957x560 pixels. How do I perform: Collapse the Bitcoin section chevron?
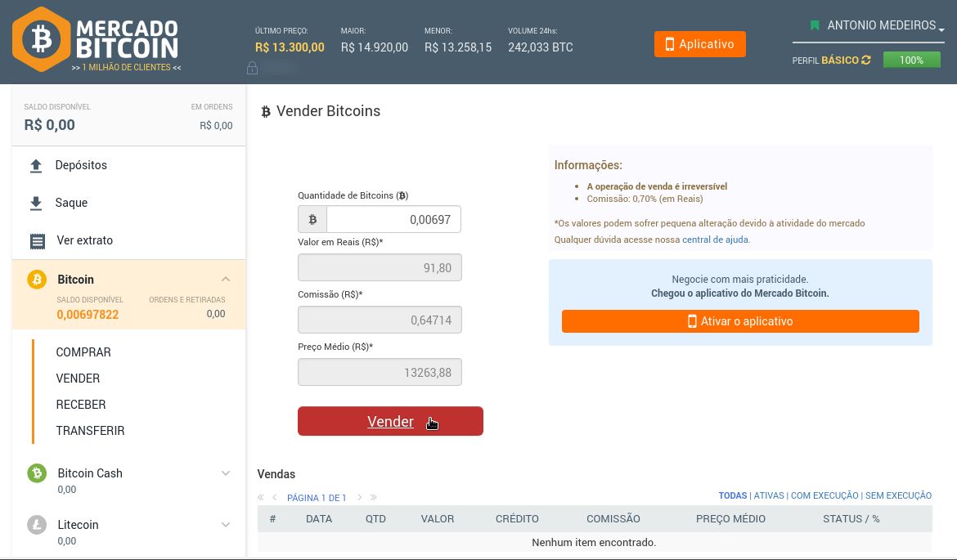226,279
